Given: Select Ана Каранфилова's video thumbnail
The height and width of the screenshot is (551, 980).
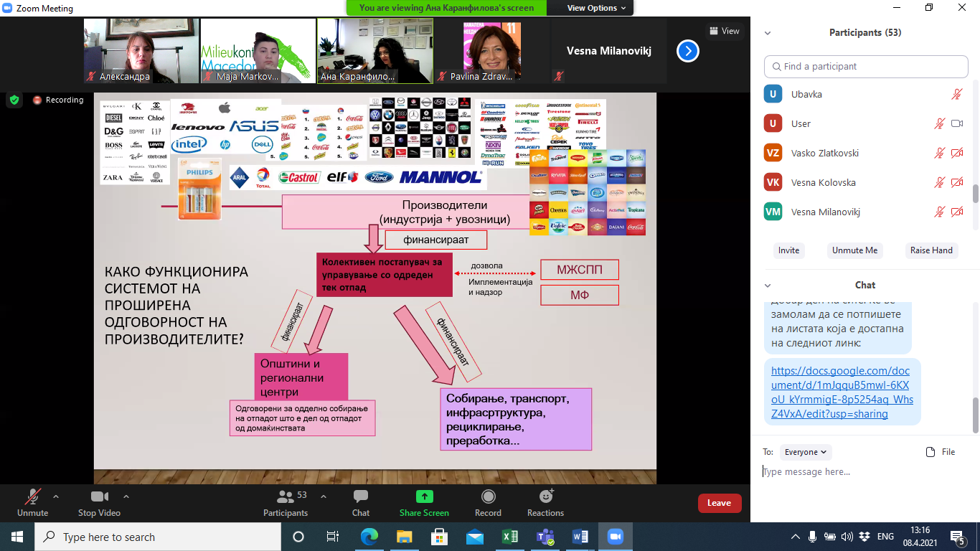Looking at the screenshot, I should pos(375,51).
